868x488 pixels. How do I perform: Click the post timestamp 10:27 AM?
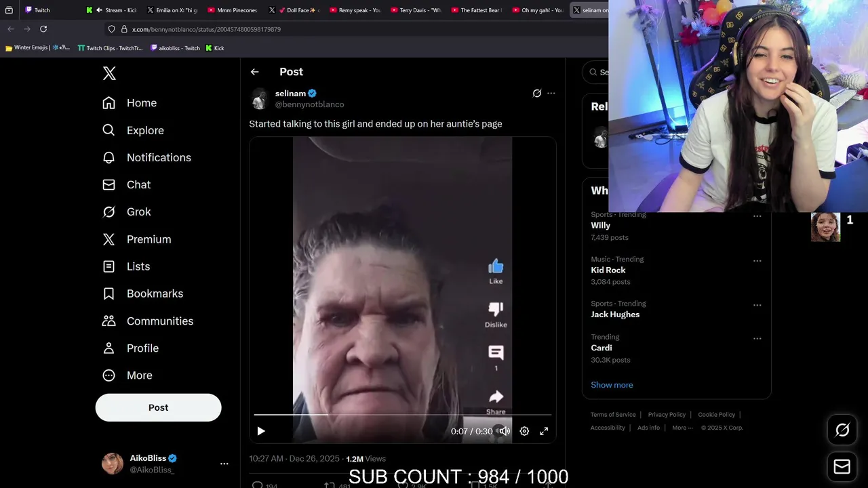[x=266, y=459]
